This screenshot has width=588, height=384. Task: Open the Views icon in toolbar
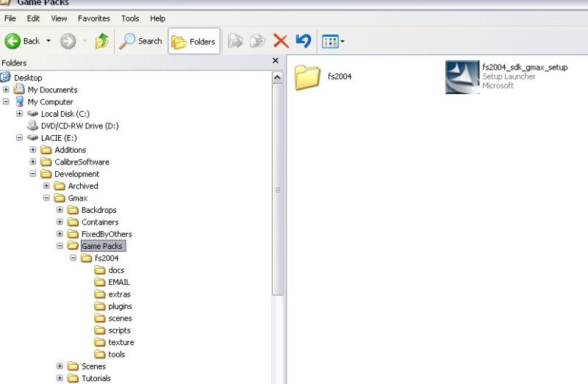pyautogui.click(x=330, y=41)
